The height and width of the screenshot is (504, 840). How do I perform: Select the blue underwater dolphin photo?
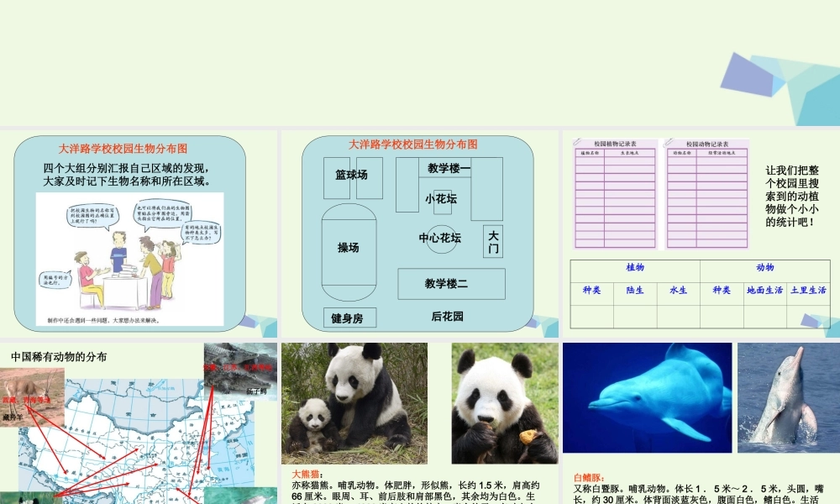pyautogui.click(x=647, y=398)
